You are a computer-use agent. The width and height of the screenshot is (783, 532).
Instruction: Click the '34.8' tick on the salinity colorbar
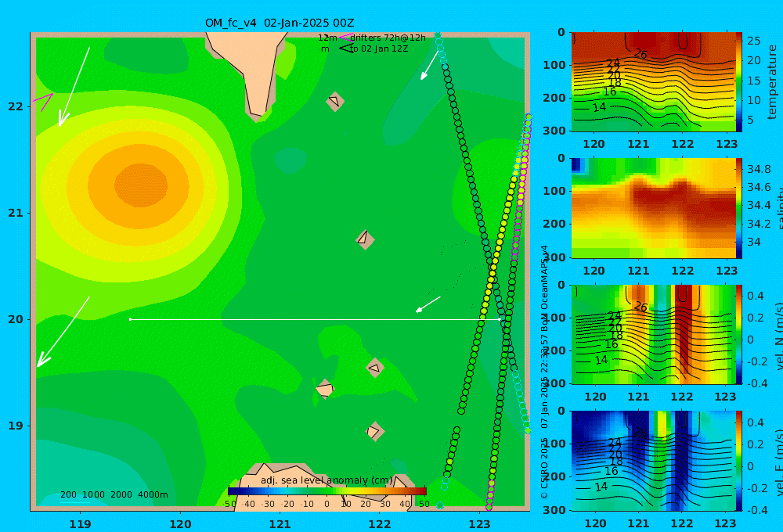click(759, 169)
